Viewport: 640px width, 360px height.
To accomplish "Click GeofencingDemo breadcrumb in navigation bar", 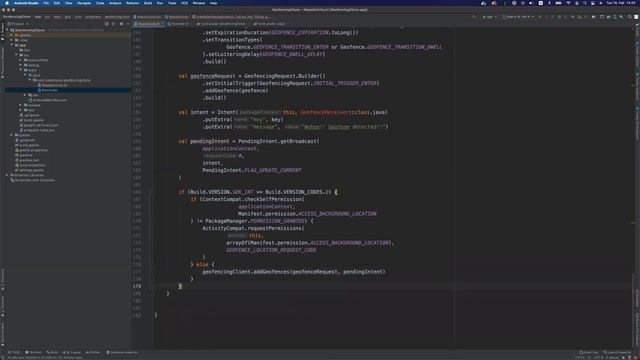I will [x=17, y=17].
